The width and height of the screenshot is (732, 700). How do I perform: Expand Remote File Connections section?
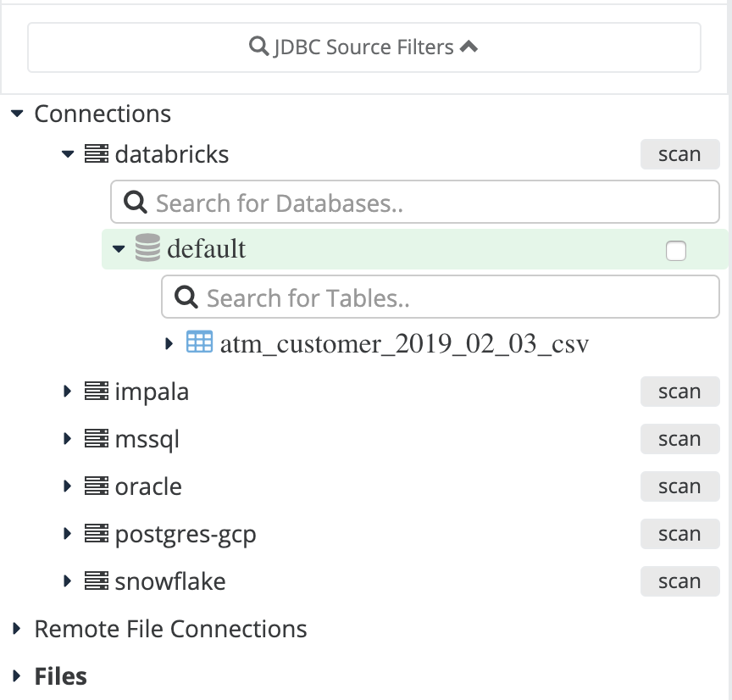tap(17, 629)
